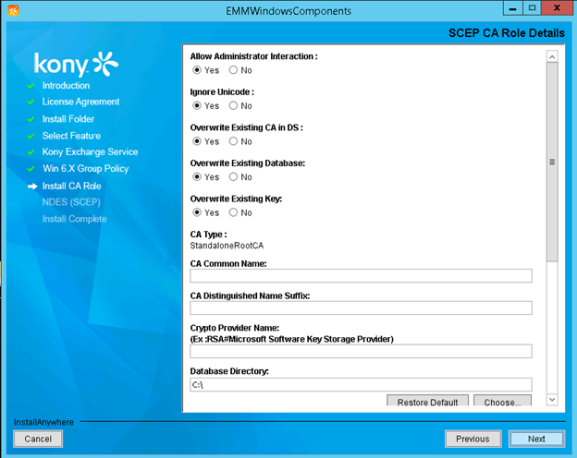Click the scroll up arrow in details panel
This screenshot has height=458, width=577.
[552, 57]
